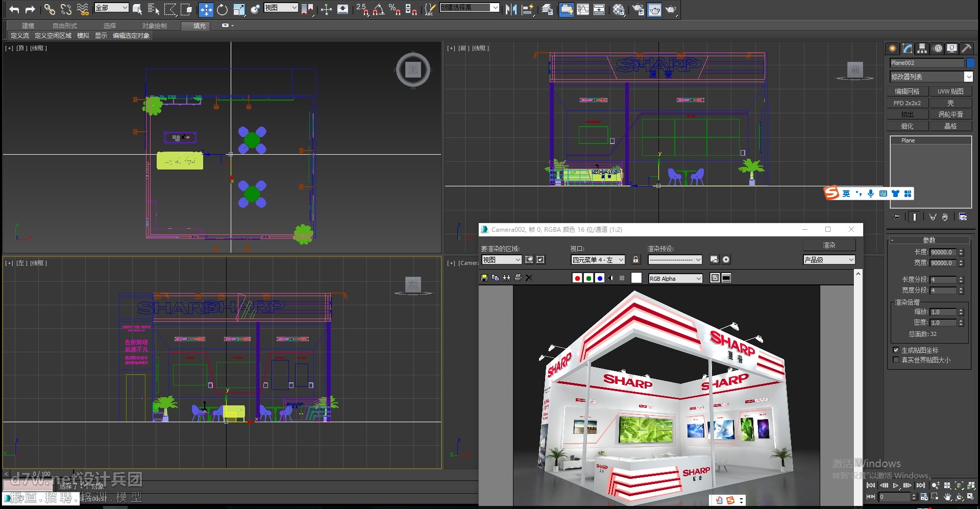Click the Plane002 object color swatch
Image resolution: width=980 pixels, height=509 pixels.
(x=970, y=63)
